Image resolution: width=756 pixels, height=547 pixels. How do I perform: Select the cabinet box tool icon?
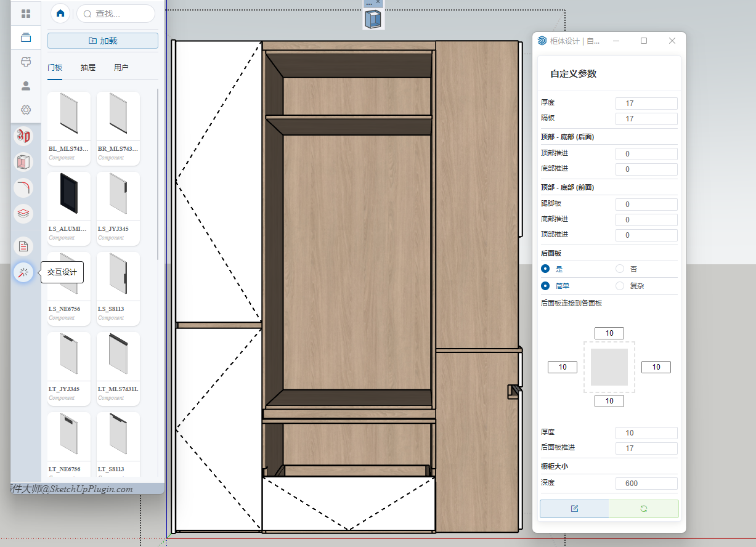pos(23,162)
